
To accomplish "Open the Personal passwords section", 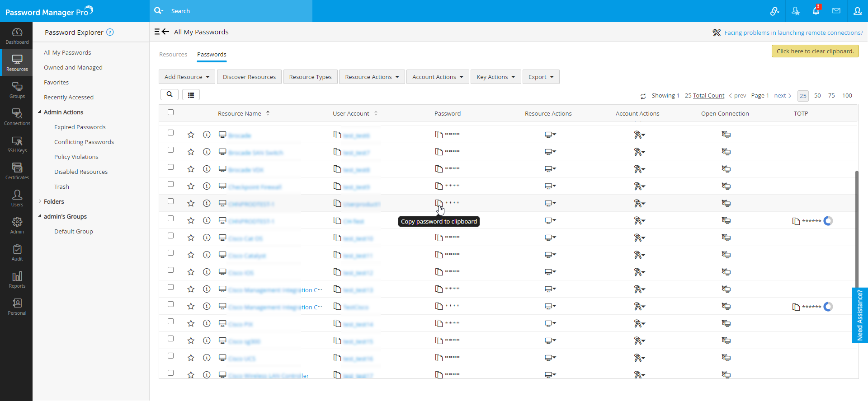I will click(x=17, y=307).
